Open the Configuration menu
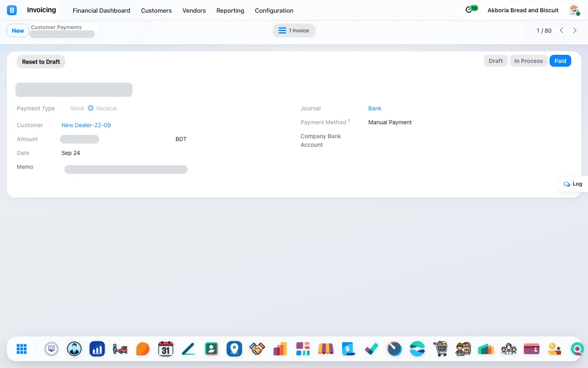 (274, 11)
